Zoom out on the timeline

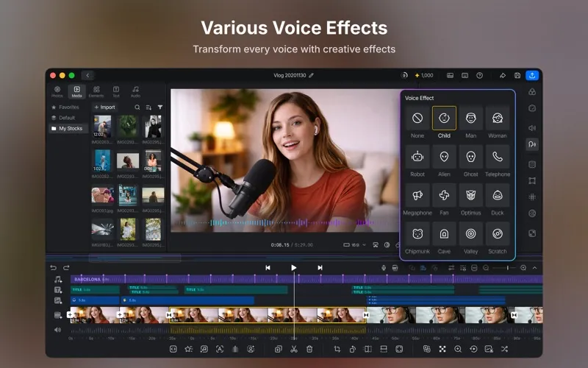point(486,268)
